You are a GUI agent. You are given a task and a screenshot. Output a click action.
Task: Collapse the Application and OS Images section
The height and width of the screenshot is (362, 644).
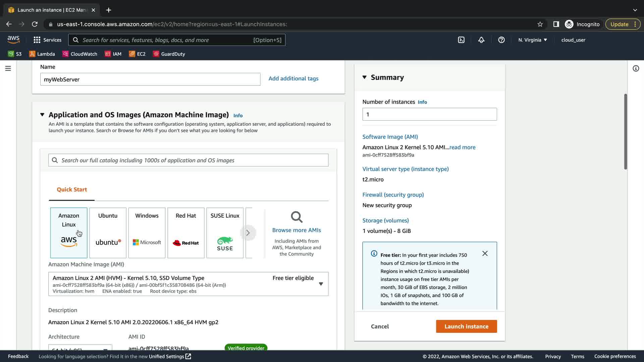tap(42, 115)
